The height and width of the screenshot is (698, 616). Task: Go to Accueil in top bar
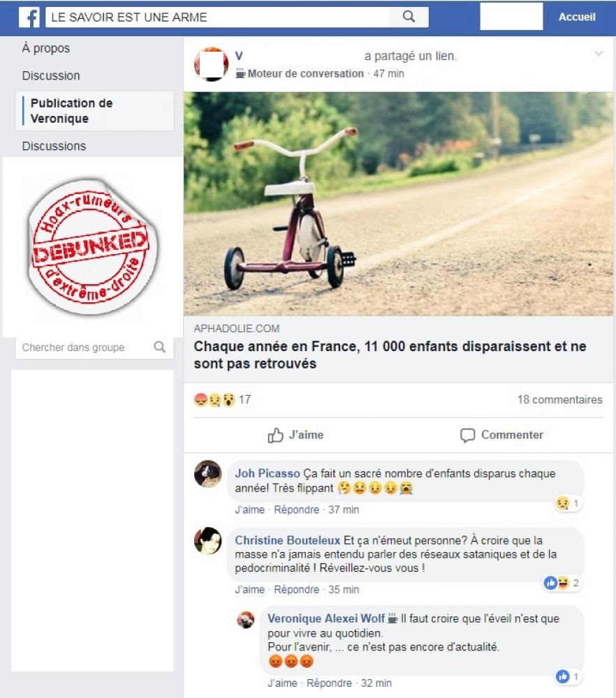577,17
